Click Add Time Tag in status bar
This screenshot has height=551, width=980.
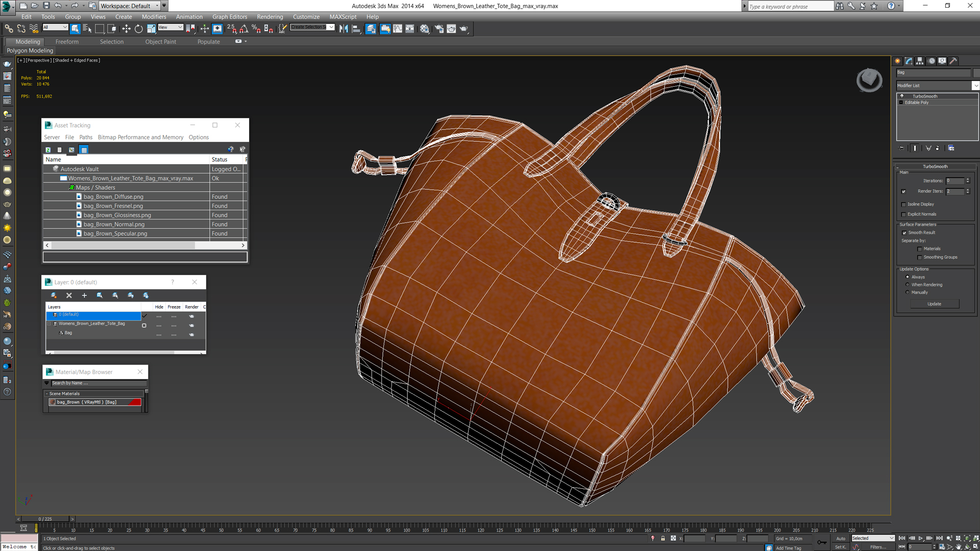point(788,548)
